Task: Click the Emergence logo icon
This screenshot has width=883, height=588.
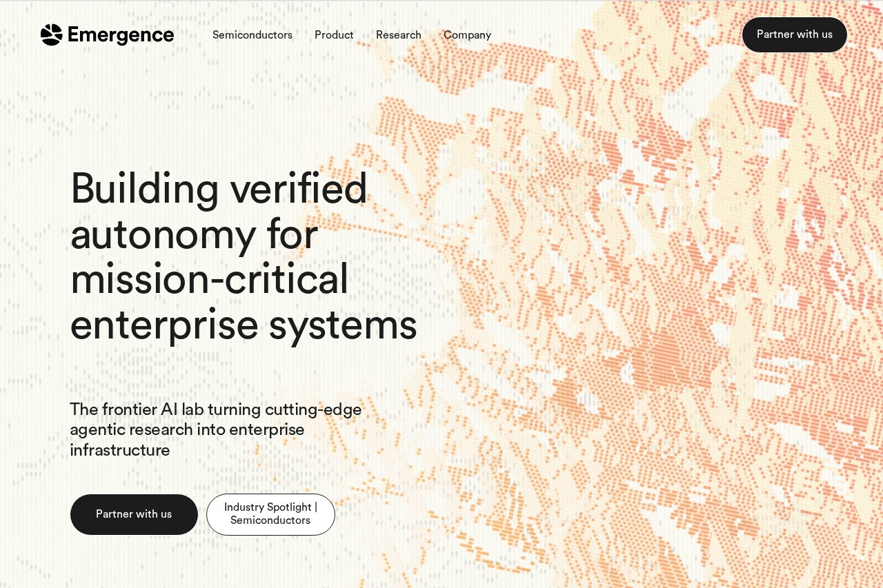Action: point(52,35)
